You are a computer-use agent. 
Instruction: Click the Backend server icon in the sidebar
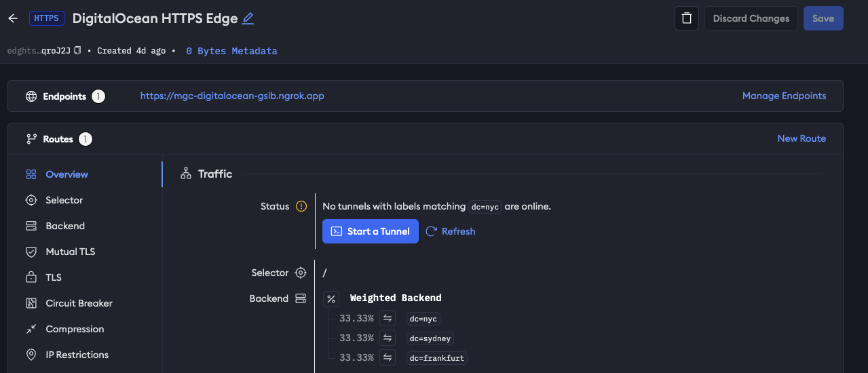[31, 226]
